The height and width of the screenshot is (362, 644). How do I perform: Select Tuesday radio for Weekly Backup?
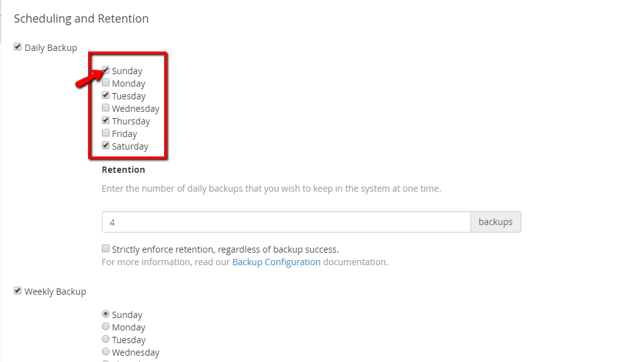[x=106, y=339]
